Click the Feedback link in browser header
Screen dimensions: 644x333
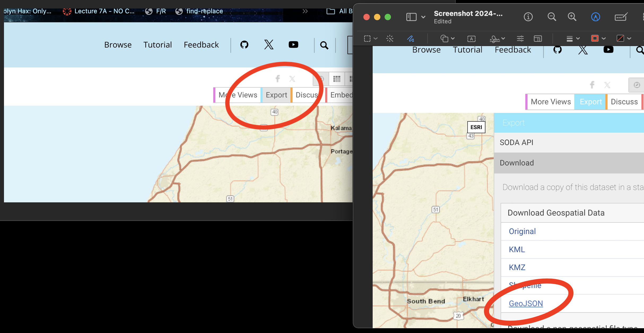click(x=201, y=45)
